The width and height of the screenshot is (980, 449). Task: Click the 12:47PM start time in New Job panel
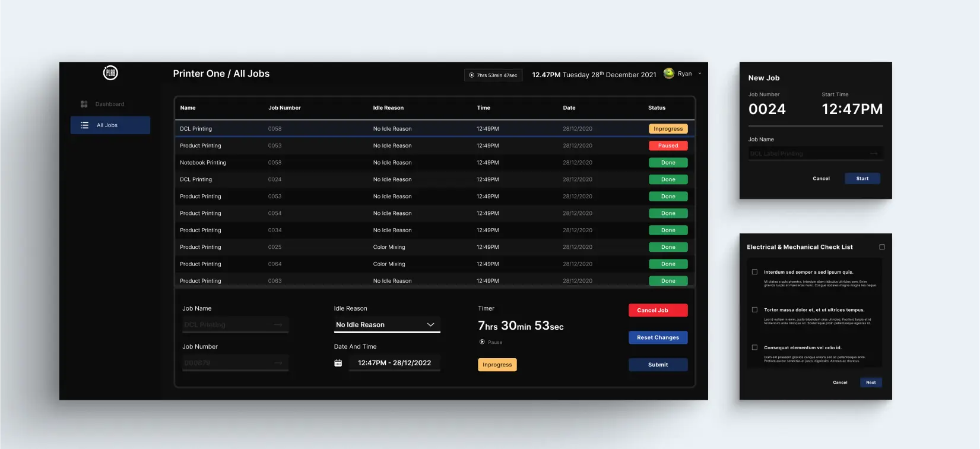(x=852, y=109)
